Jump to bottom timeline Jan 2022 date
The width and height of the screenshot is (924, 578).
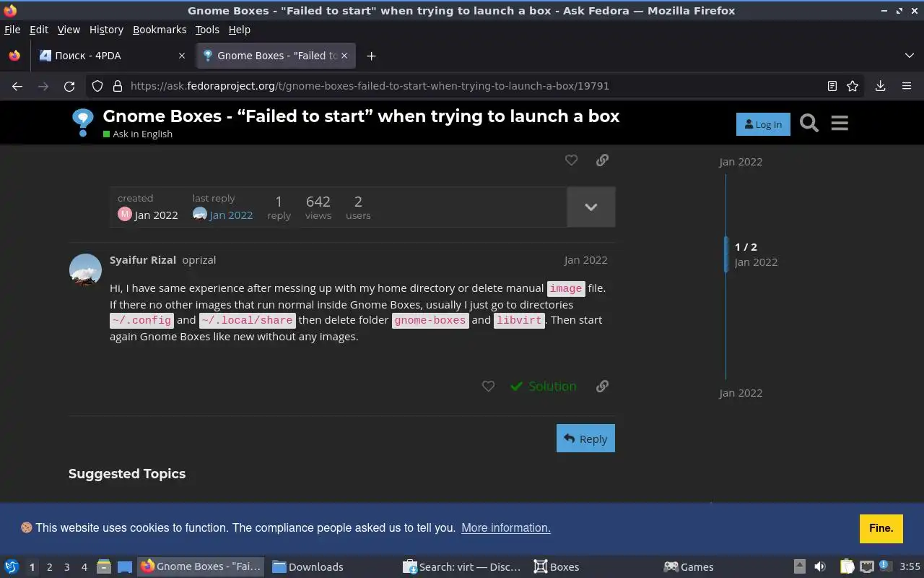(741, 393)
